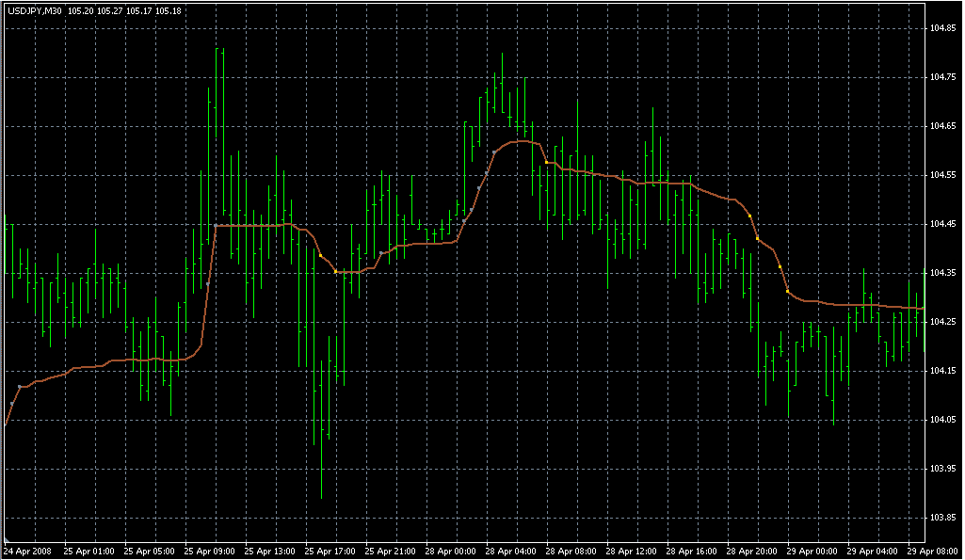The width and height of the screenshot is (965, 560).
Task: Click the 105.18 close price in chart header
Action: 169,11
